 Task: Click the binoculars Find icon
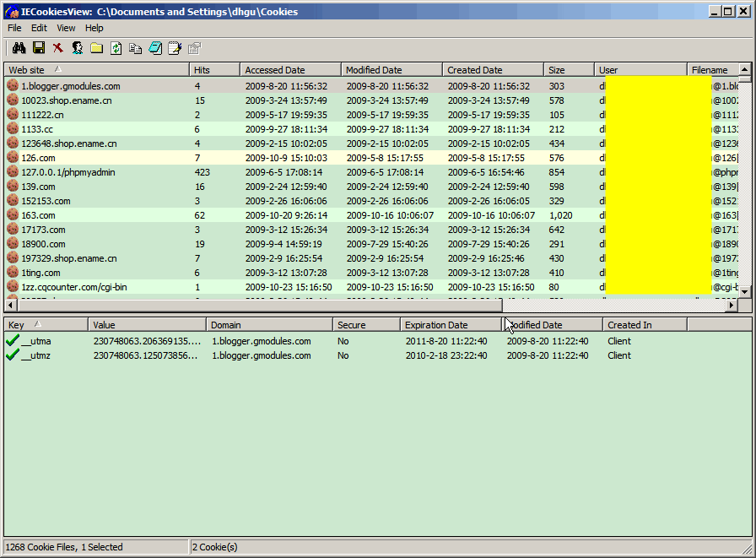point(19,49)
